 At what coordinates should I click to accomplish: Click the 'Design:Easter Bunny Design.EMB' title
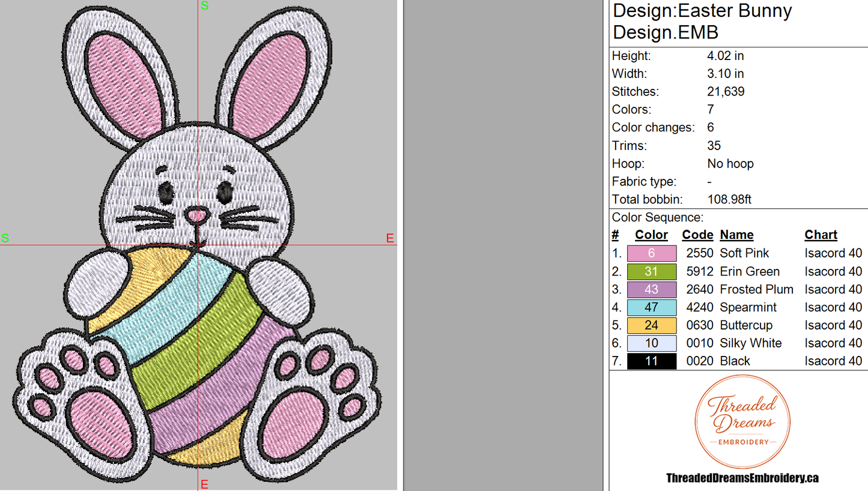point(702,21)
